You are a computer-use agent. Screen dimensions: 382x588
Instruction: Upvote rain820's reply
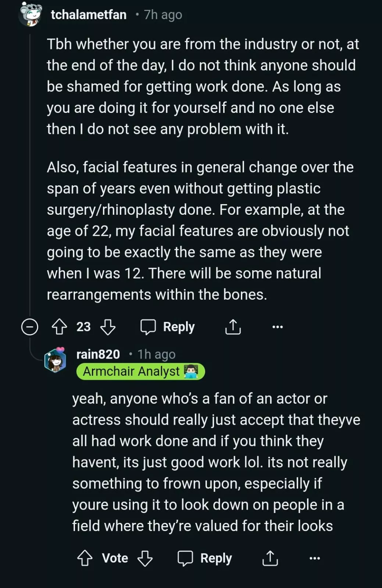85,558
